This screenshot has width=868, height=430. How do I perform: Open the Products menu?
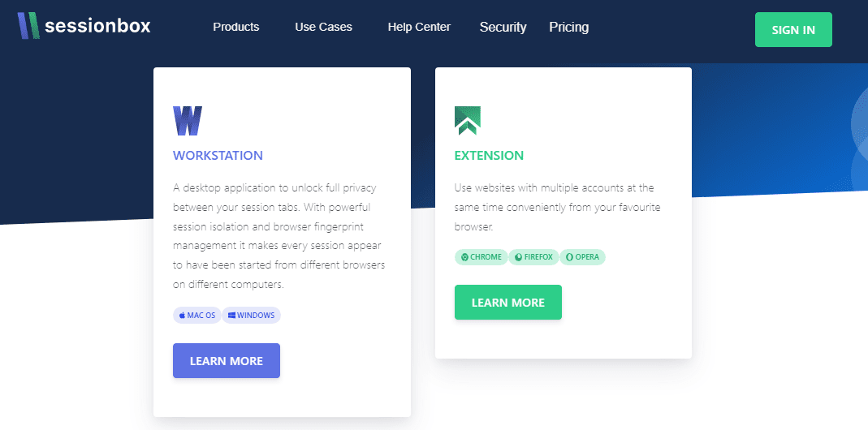[x=235, y=27]
